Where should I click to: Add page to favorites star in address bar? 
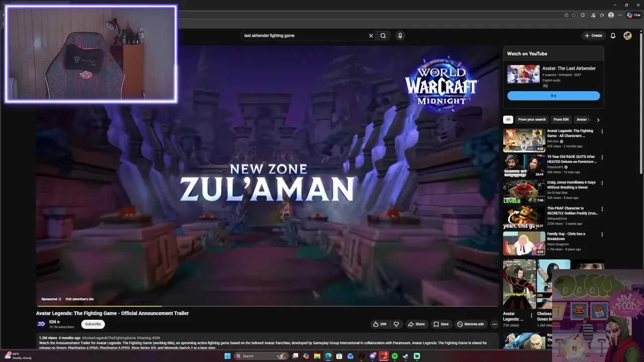pyautogui.click(x=574, y=15)
